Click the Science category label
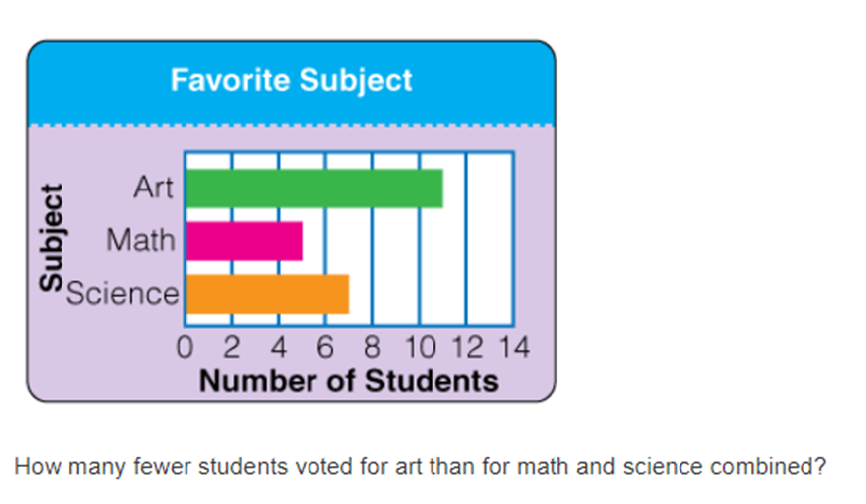This screenshot has width=866, height=504. point(123,293)
